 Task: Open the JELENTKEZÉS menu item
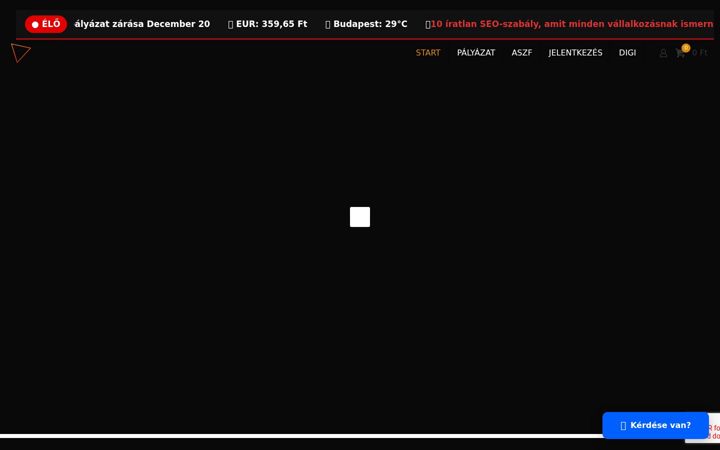coord(575,53)
